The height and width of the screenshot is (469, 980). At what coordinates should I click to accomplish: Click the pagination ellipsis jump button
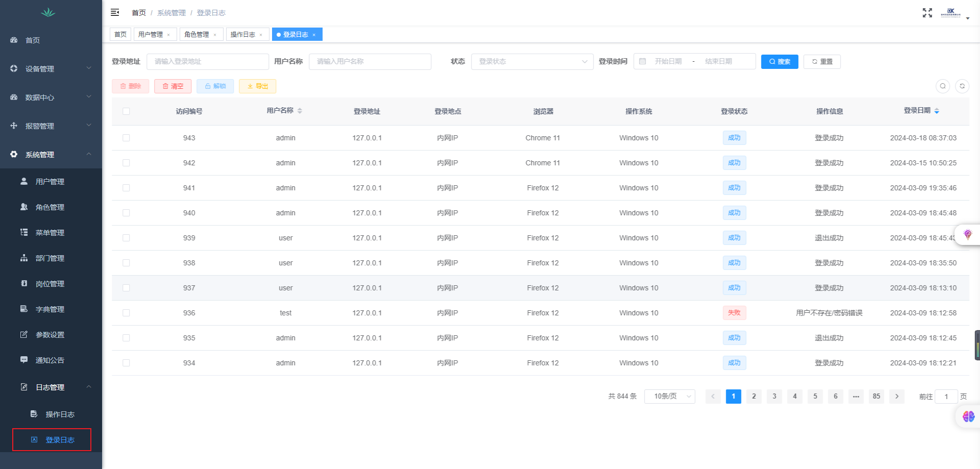click(856, 396)
